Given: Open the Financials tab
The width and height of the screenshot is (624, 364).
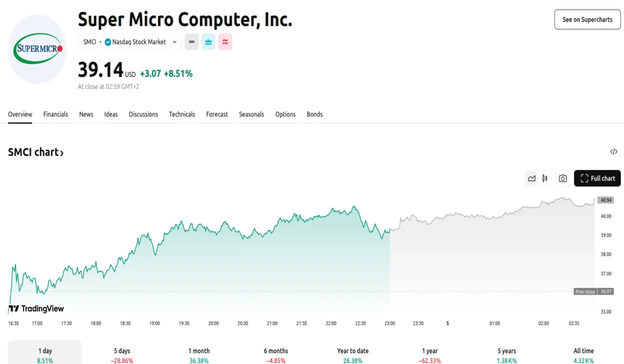Looking at the screenshot, I should (x=56, y=114).
